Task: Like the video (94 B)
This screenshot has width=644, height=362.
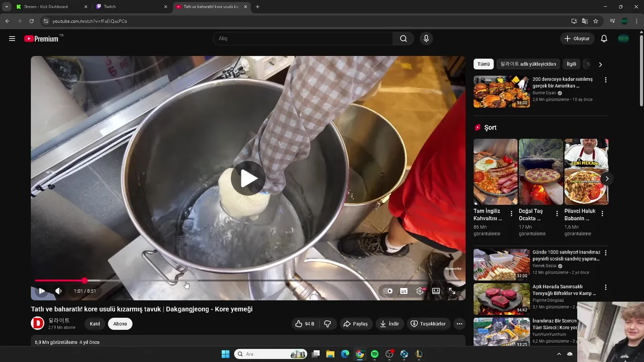Action: click(x=305, y=324)
